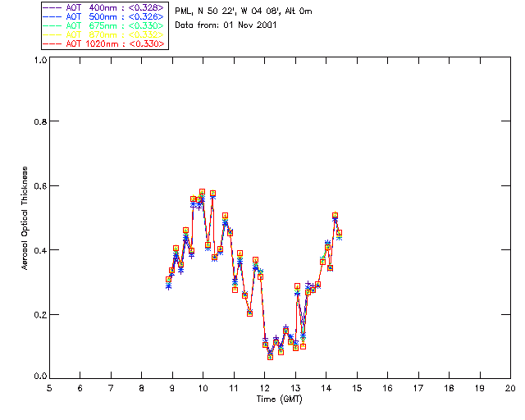This screenshot has width=525, height=420.
Task: Click the 20 tick label on time axis
Action: (x=510, y=387)
